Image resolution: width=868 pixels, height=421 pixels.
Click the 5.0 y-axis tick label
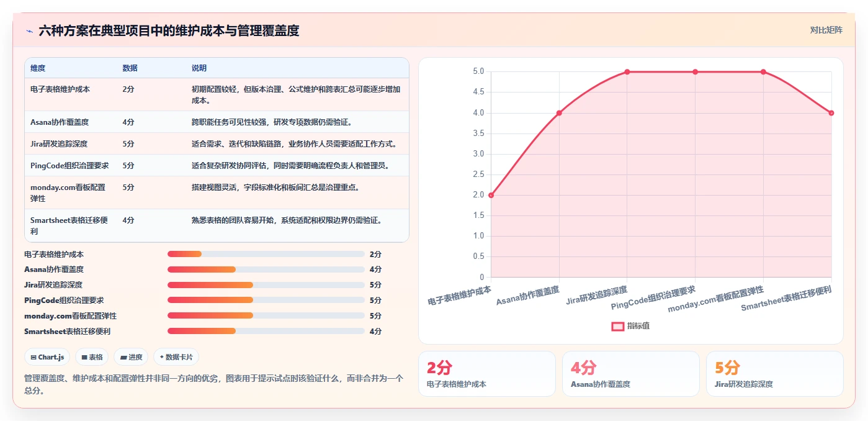coord(478,71)
